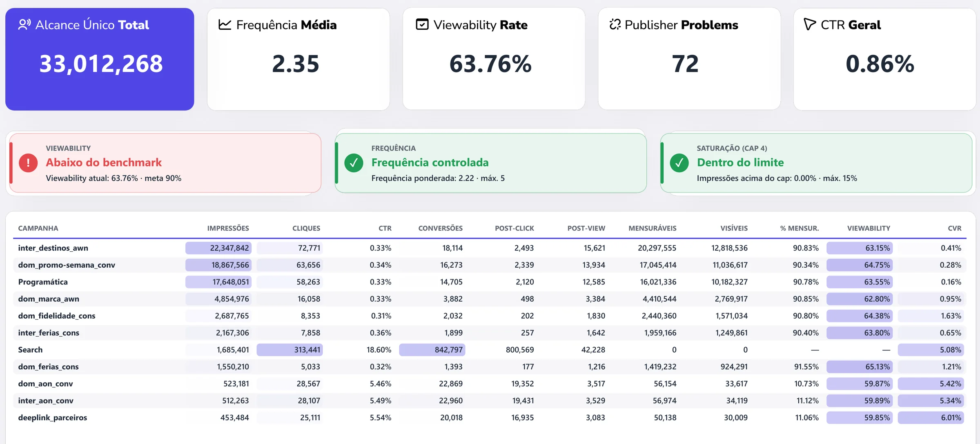Click the 2.35 Frequência Média value
The width and height of the screenshot is (980, 444).
coord(296,64)
